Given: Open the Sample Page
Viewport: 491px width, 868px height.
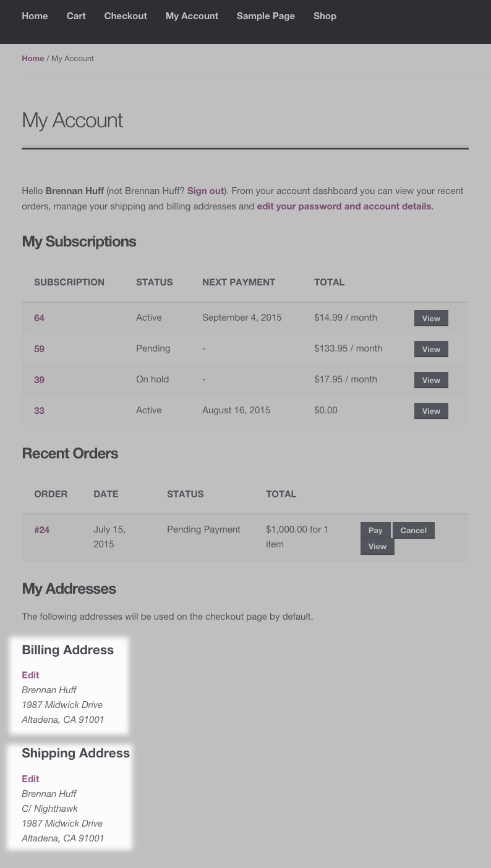Looking at the screenshot, I should (x=265, y=16).
